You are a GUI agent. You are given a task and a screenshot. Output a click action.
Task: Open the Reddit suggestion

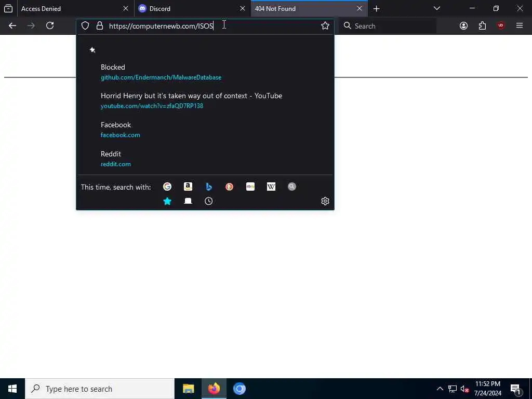[205, 159]
